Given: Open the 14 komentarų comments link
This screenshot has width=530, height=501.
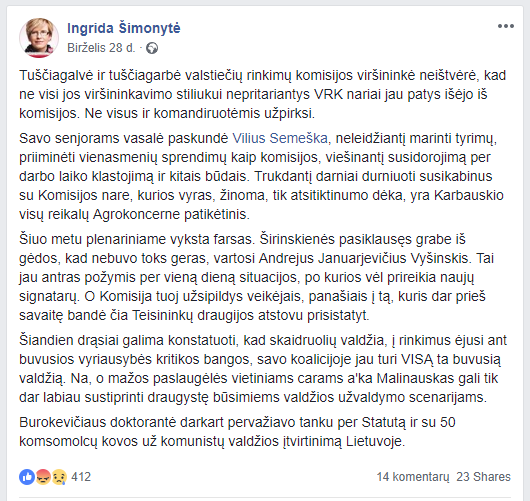Looking at the screenshot, I should click(413, 477).
